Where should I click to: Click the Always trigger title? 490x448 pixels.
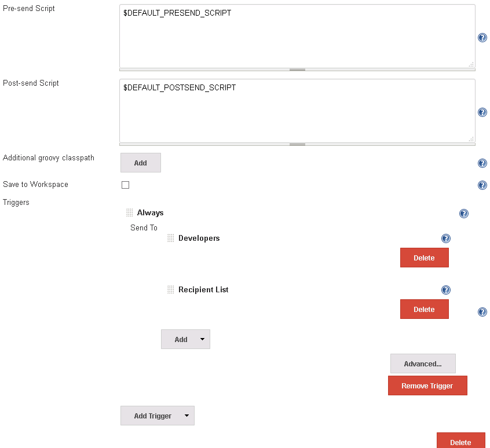pos(151,213)
